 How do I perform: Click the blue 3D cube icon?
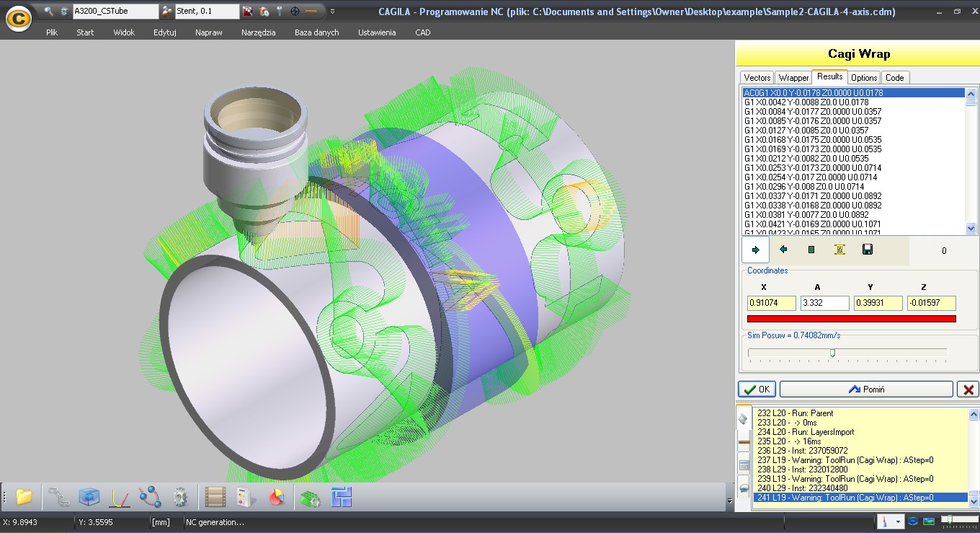pyautogui.click(x=89, y=497)
